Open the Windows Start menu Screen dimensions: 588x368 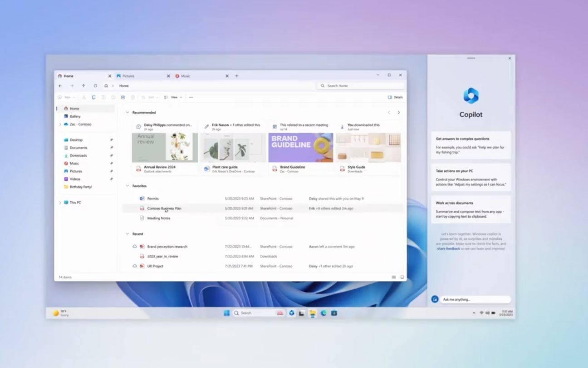tap(226, 313)
